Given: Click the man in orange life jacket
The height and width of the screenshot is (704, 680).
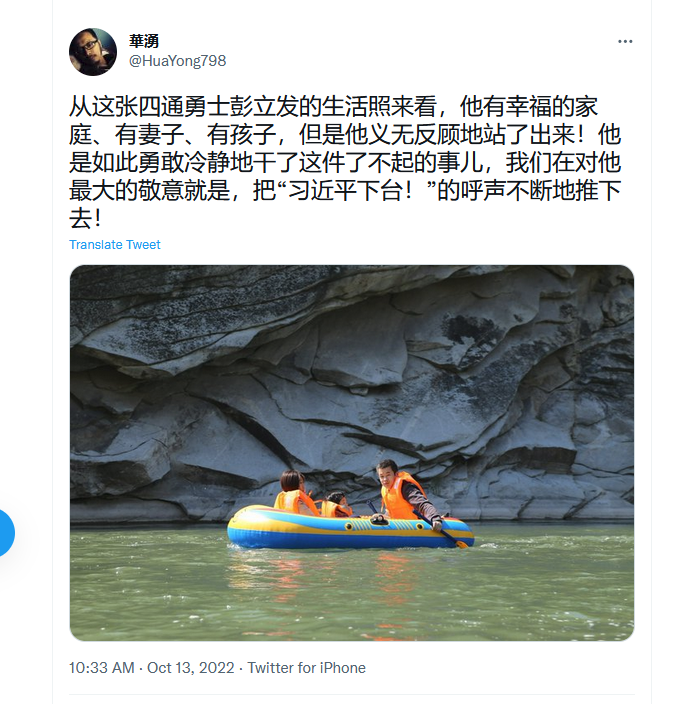Looking at the screenshot, I should pos(406,493).
